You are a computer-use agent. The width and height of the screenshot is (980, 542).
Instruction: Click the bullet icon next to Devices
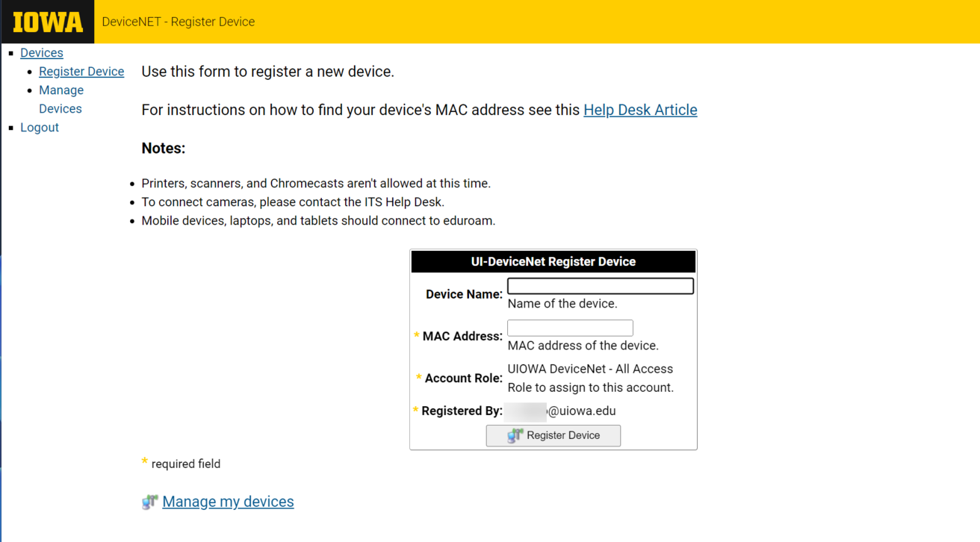10,52
